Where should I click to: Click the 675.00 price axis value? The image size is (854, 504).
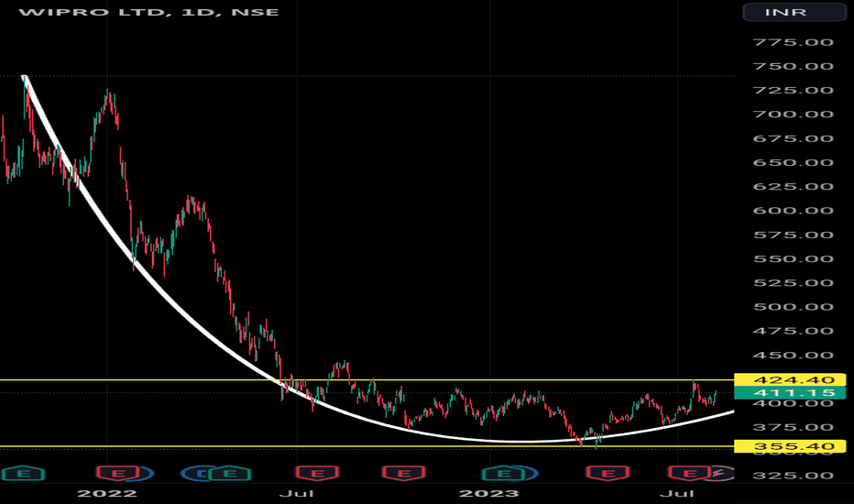[793, 139]
